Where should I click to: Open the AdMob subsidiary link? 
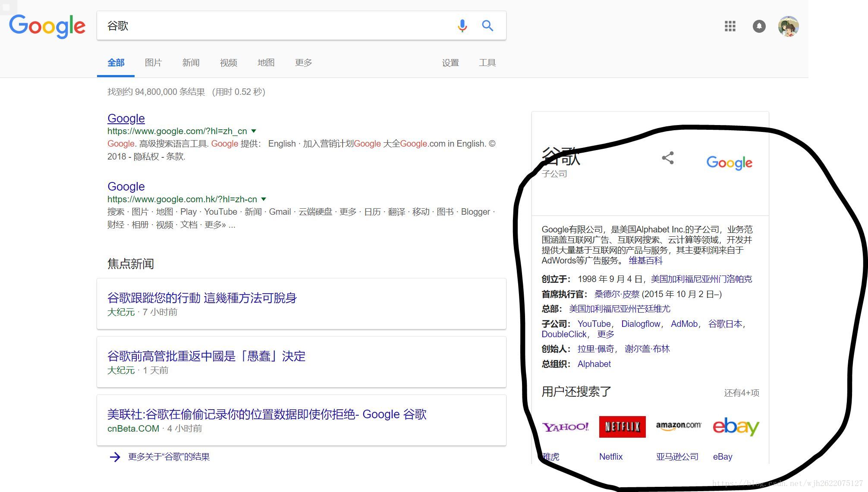(x=684, y=324)
